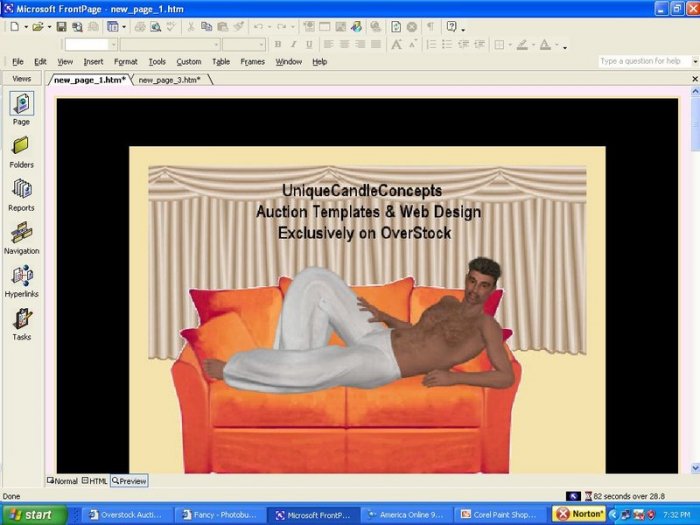Open the Table menu

pos(221,62)
